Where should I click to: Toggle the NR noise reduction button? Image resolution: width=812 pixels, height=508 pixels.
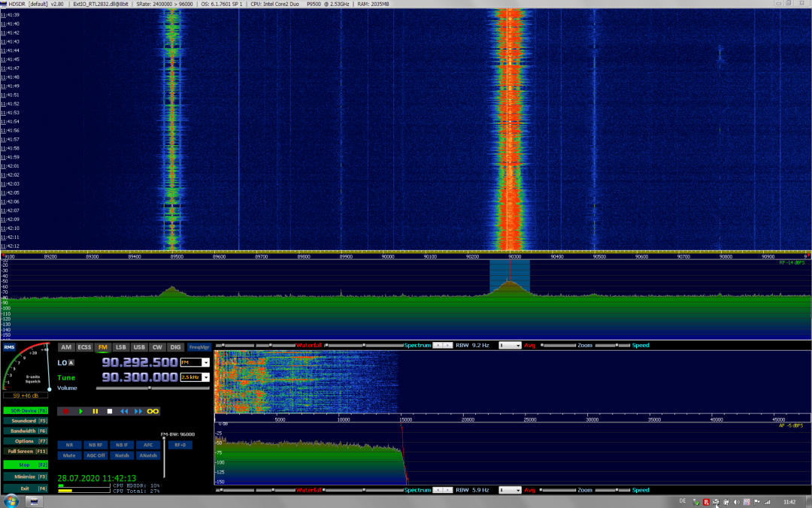69,445
